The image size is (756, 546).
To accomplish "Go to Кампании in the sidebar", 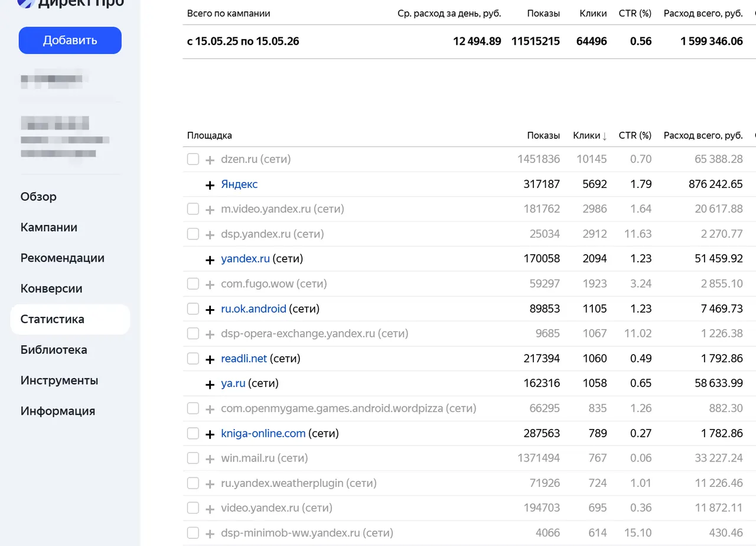I will click(x=49, y=227).
